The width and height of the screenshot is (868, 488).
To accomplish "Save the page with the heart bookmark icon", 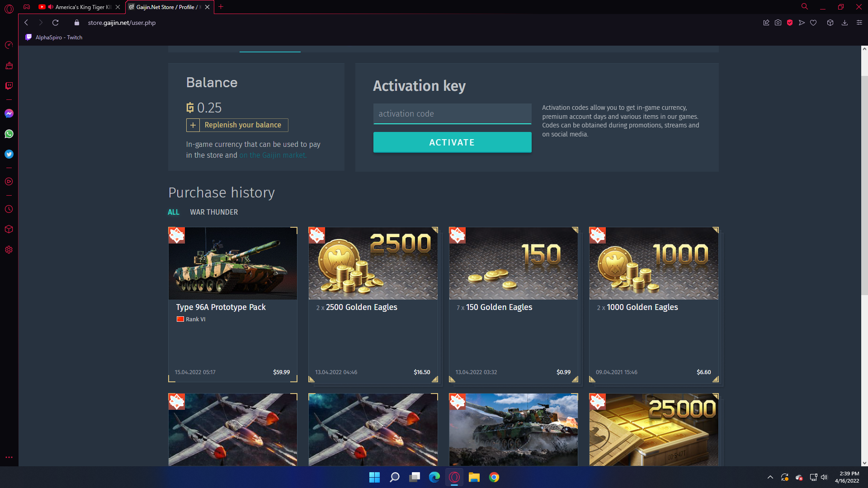I will pos(813,23).
